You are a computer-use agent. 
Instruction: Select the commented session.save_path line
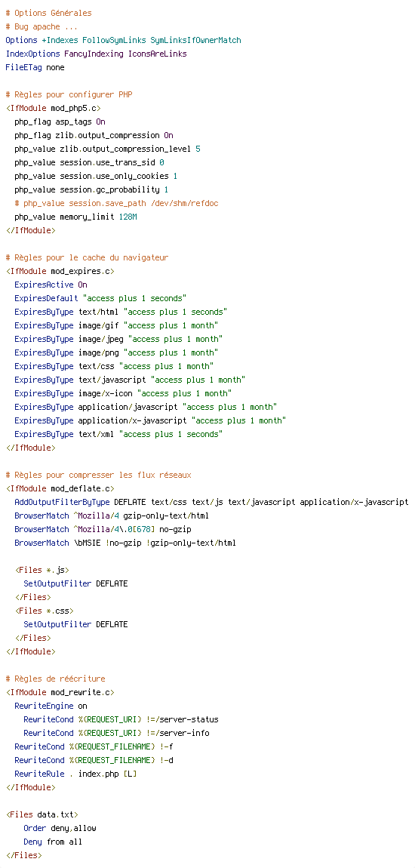(116, 203)
